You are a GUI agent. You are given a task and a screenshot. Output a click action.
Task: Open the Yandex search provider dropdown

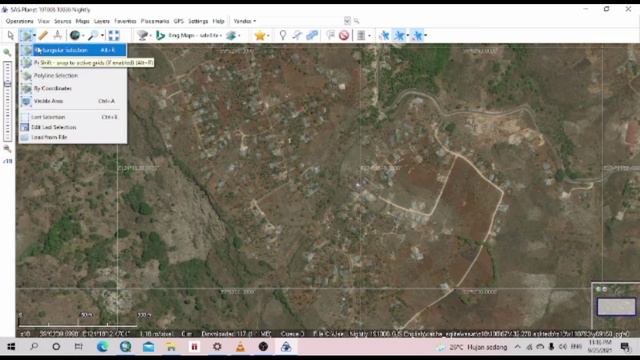pos(244,21)
